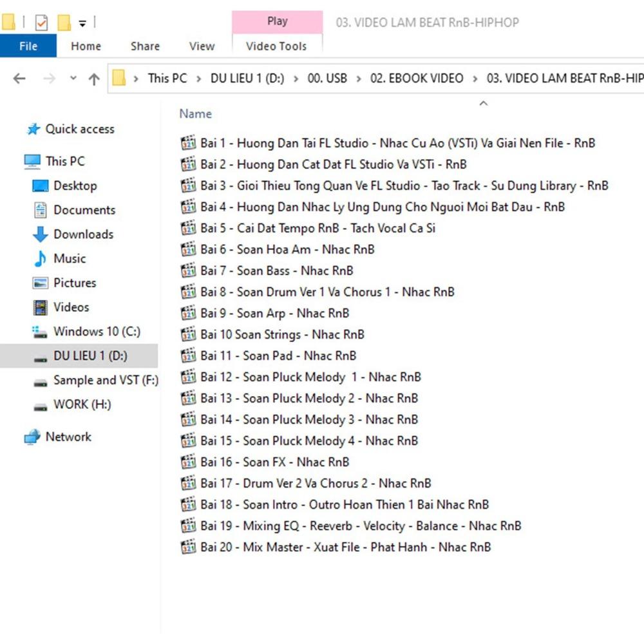Screen dimensions: 644x644
Task: Click the Properties quick access toolbar icon
Action: coord(41,23)
